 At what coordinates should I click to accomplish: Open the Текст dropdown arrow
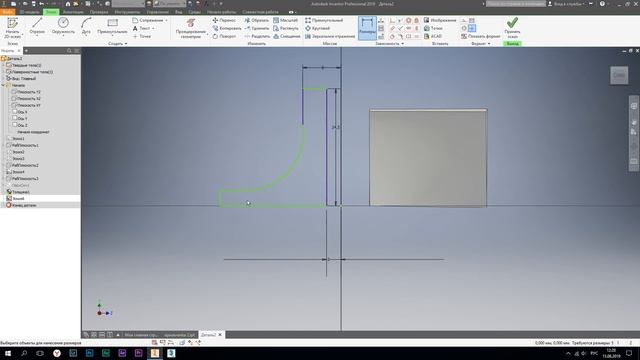(153, 28)
